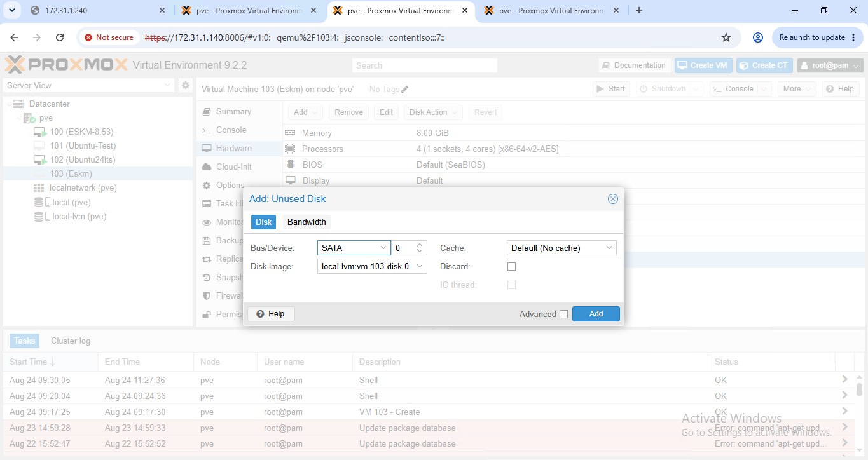Toggle the Discard checkbox

coord(511,267)
